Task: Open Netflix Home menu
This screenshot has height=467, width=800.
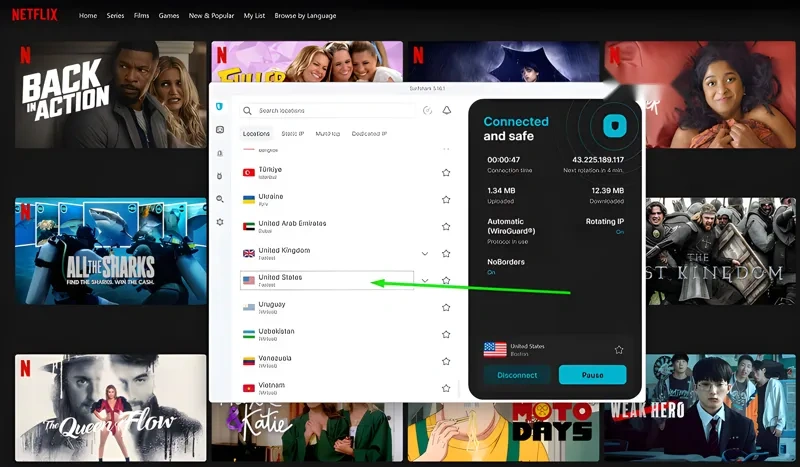Action: pos(88,16)
